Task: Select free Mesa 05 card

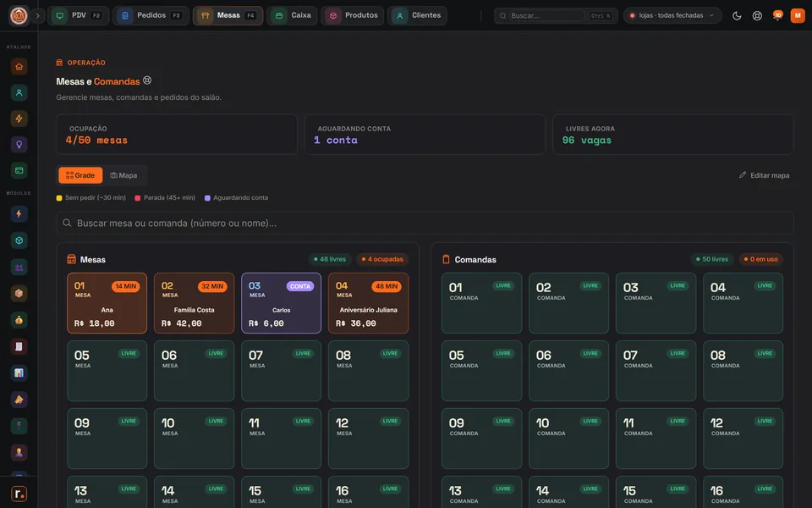Action: [x=107, y=371]
